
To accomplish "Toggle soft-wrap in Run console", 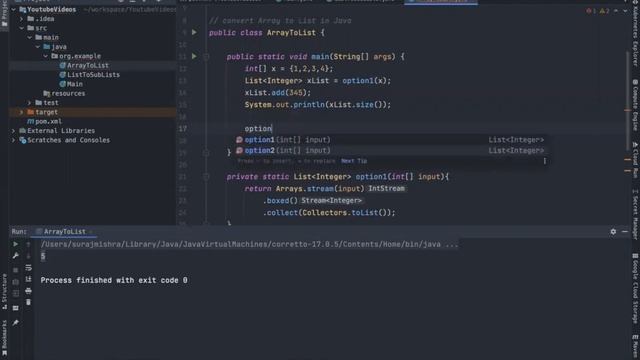I will [x=28, y=268].
